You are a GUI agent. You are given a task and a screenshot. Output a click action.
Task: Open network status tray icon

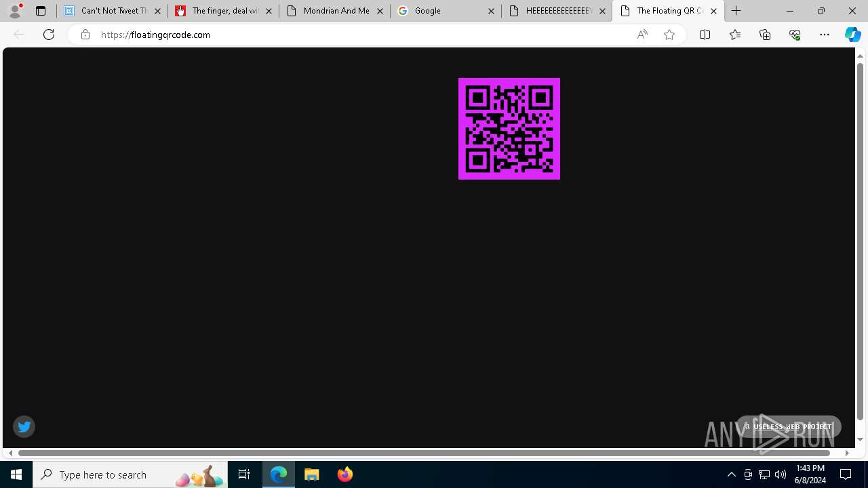(764, 474)
